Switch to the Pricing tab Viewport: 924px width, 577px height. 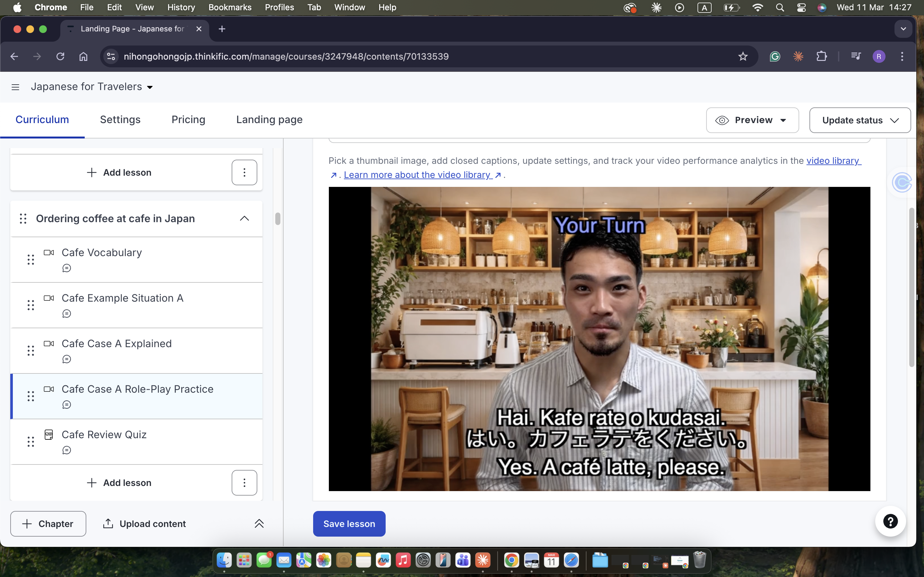(x=187, y=120)
